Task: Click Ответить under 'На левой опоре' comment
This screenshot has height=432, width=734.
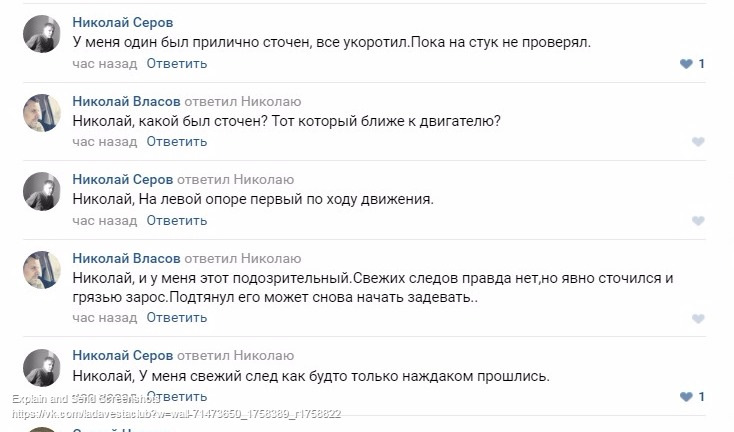Action: (x=177, y=220)
